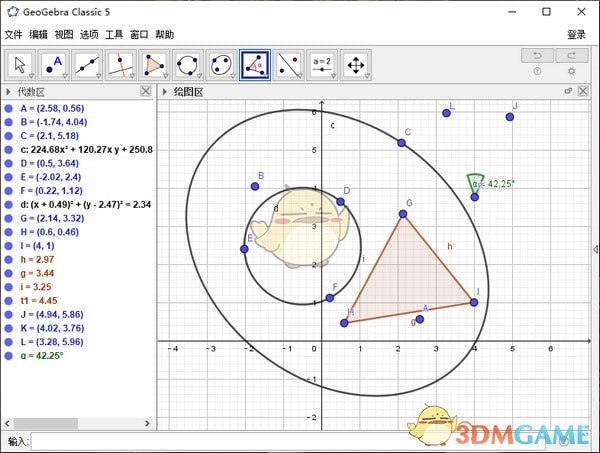This screenshot has width=600, height=453.
Task: Select the Reflect about line tool
Action: pyautogui.click(x=289, y=65)
